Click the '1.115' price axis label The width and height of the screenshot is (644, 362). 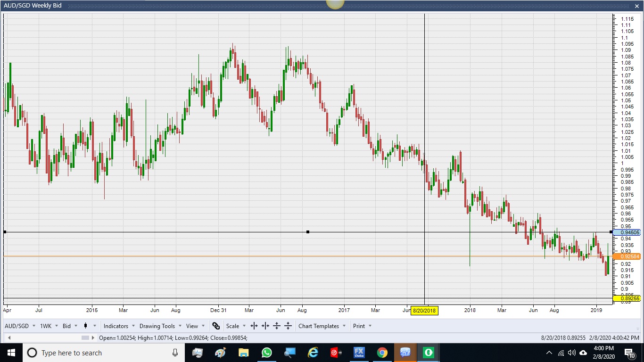pyautogui.click(x=627, y=19)
